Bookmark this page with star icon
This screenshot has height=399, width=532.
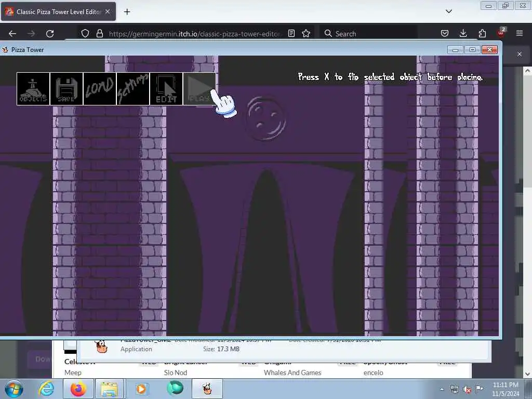coord(306,33)
